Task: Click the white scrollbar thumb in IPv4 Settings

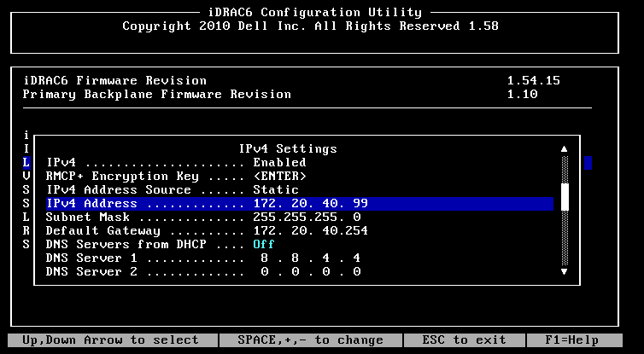Action: [565, 197]
